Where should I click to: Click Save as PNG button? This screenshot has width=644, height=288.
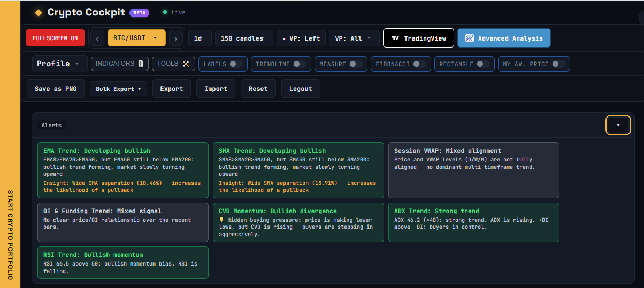click(56, 89)
